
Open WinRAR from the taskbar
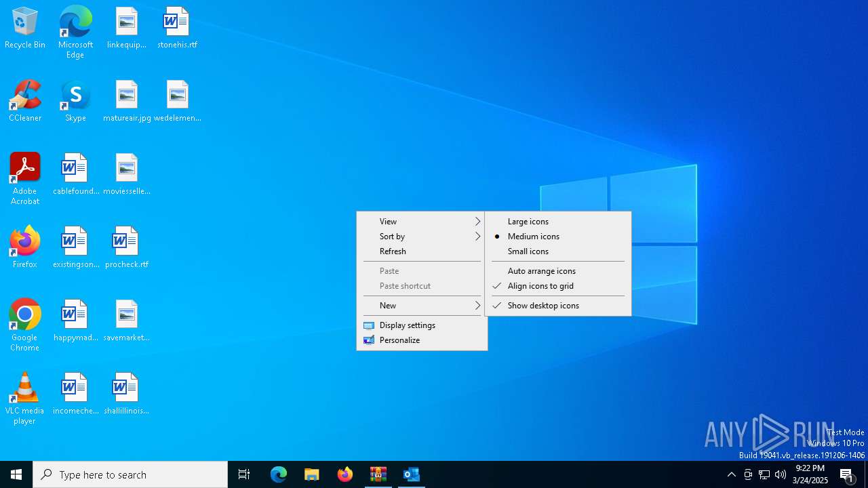pos(378,474)
